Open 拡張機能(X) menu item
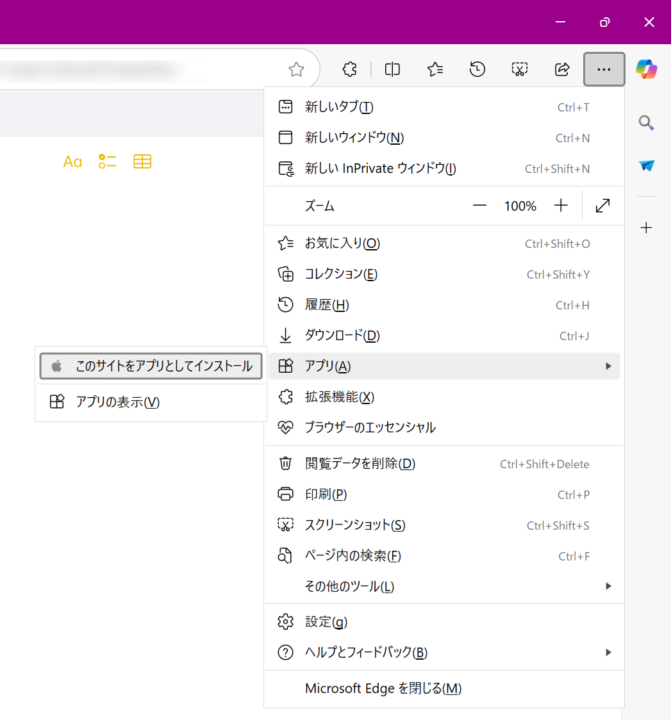 tap(444, 397)
